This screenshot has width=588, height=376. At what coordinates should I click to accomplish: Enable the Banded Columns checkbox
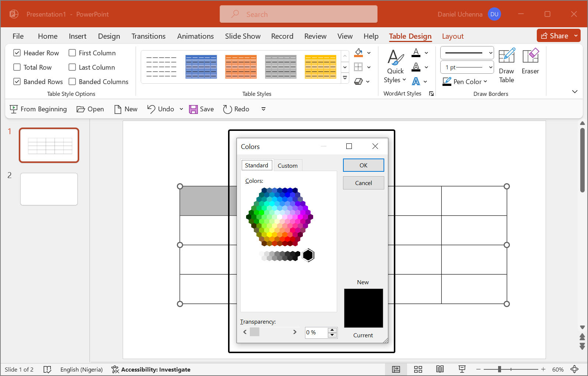coord(72,82)
